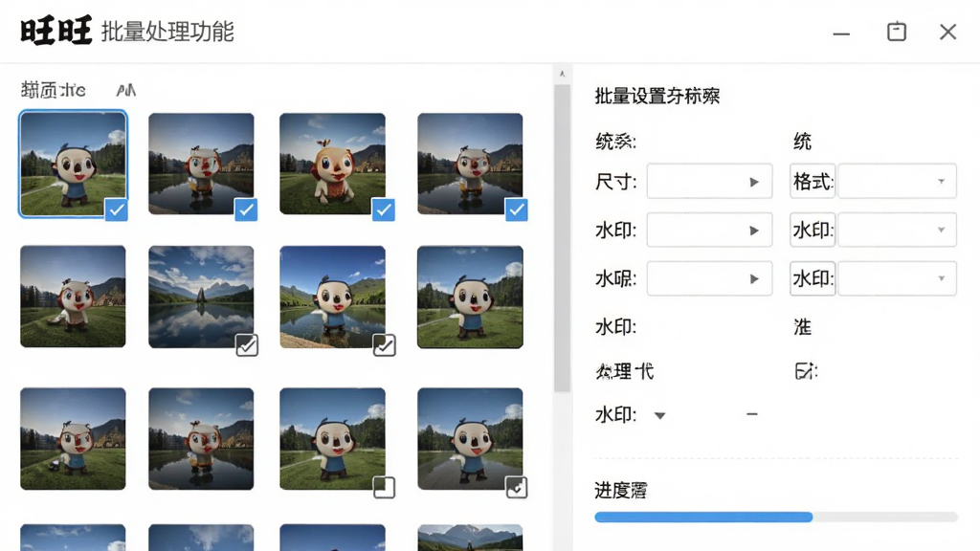The width and height of the screenshot is (980, 551).
Task: Select the second row fourth thumbnail
Action: (470, 297)
